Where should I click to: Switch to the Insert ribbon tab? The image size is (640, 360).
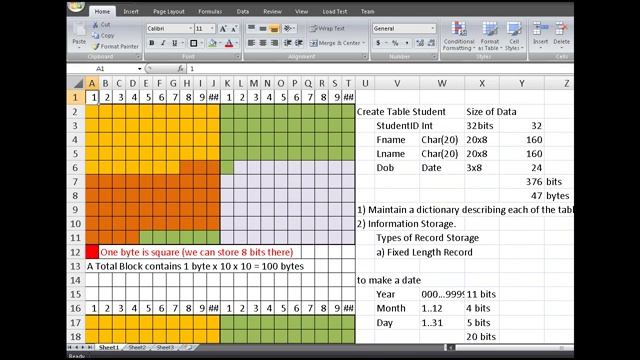[x=131, y=11]
